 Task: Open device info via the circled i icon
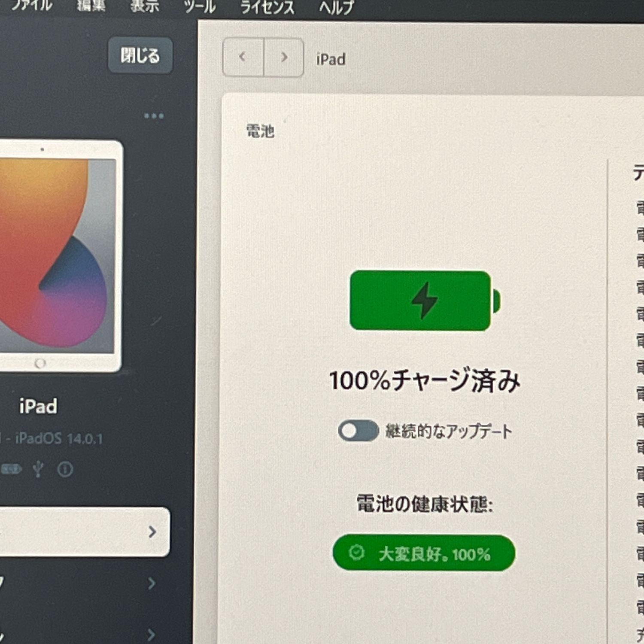[65, 469]
